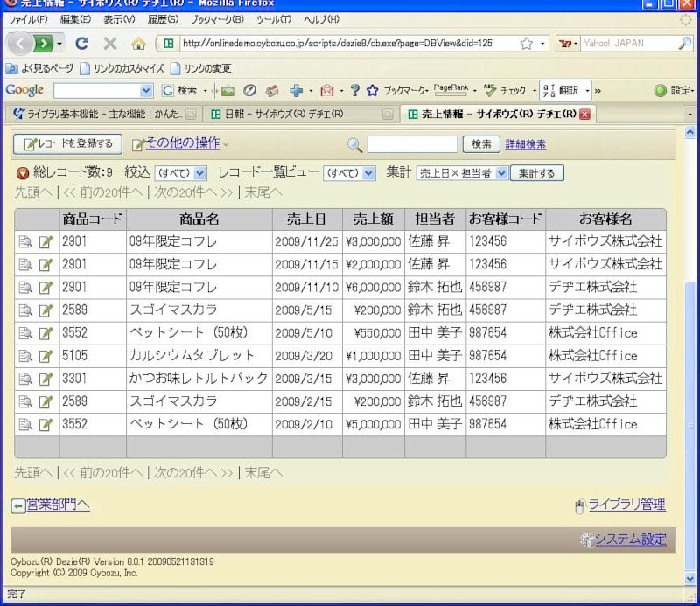This screenshot has width=700, height=606.
Task: Open the ファイル menu
Action: point(28,19)
